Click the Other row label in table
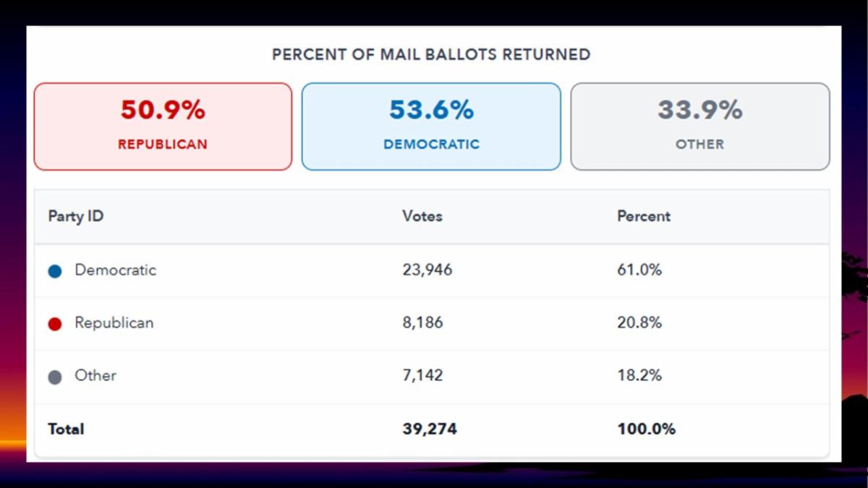Screen dimensions: 868x488 (95, 376)
